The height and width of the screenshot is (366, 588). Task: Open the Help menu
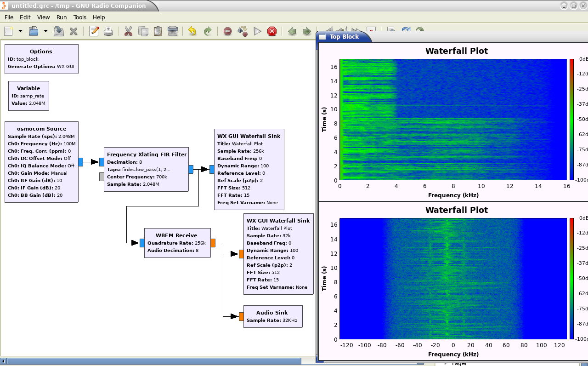[x=99, y=17]
